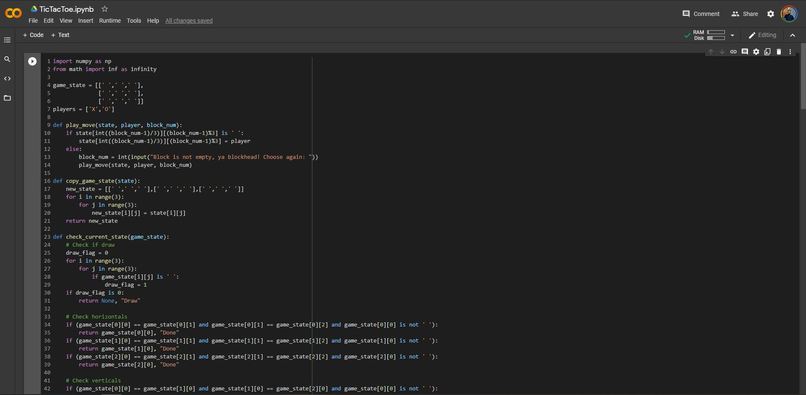
Task: Click the Comment button in the header
Action: [701, 14]
